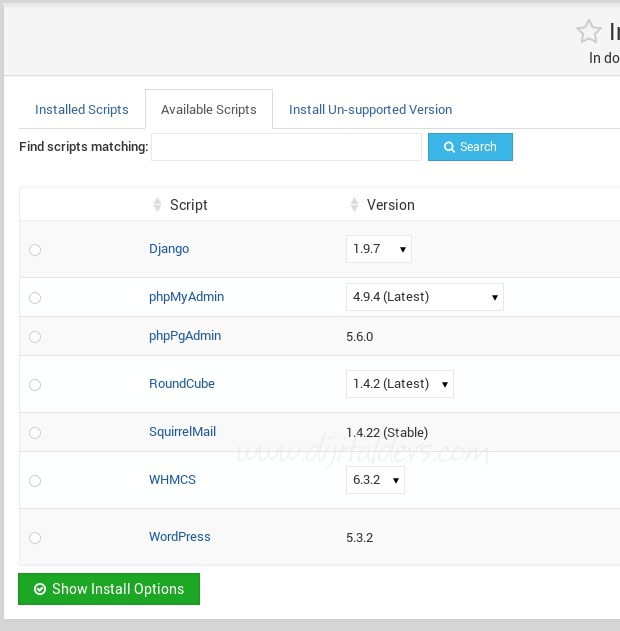Image resolution: width=620 pixels, height=631 pixels.
Task: Select the phpPgAdmin radio button
Action: [35, 336]
